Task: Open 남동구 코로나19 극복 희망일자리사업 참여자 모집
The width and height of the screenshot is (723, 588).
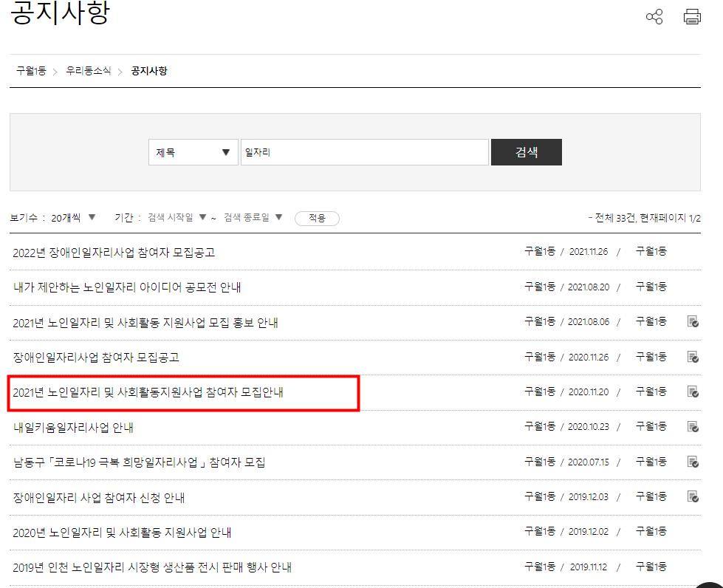Action: (x=140, y=462)
